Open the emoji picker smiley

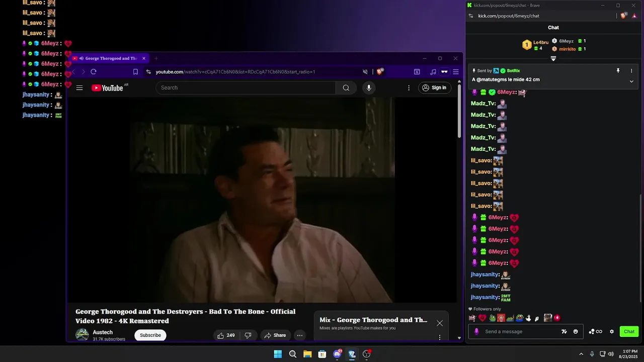[x=576, y=331]
